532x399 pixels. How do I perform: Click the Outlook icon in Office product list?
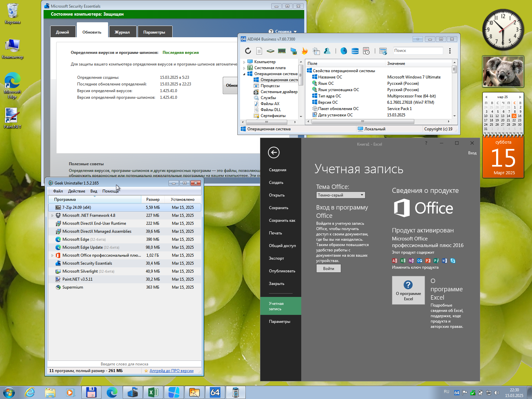click(420, 261)
